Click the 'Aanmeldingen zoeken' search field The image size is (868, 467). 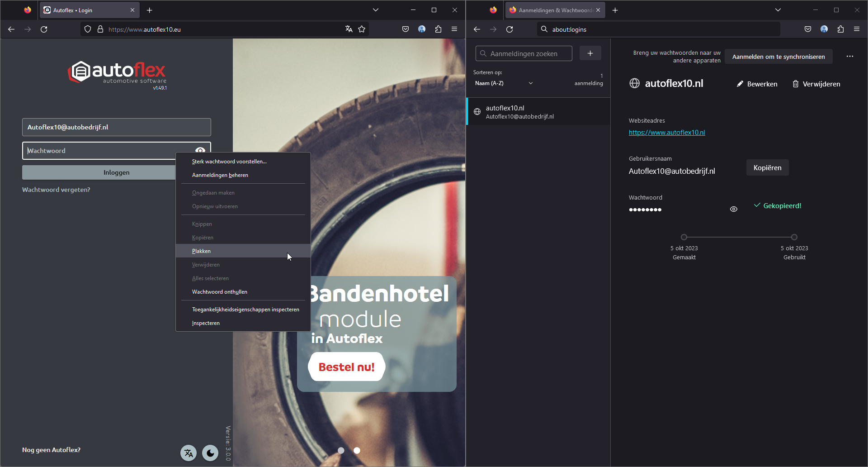tap(524, 53)
